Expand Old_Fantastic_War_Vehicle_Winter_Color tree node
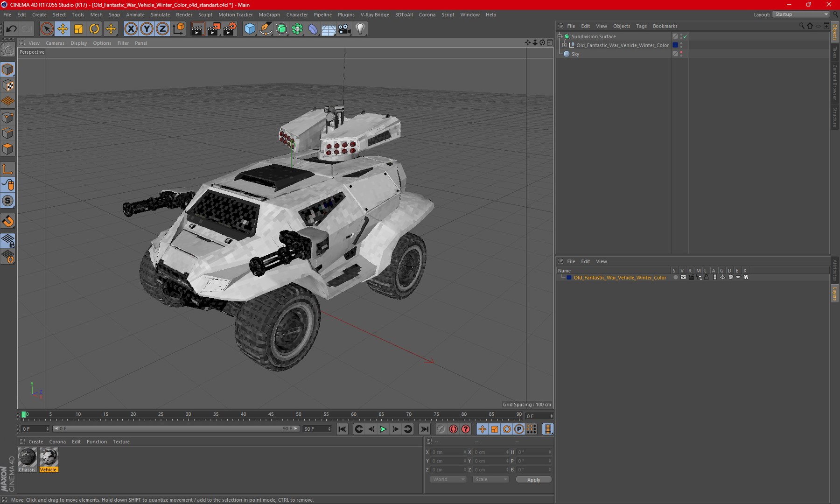 564,45
